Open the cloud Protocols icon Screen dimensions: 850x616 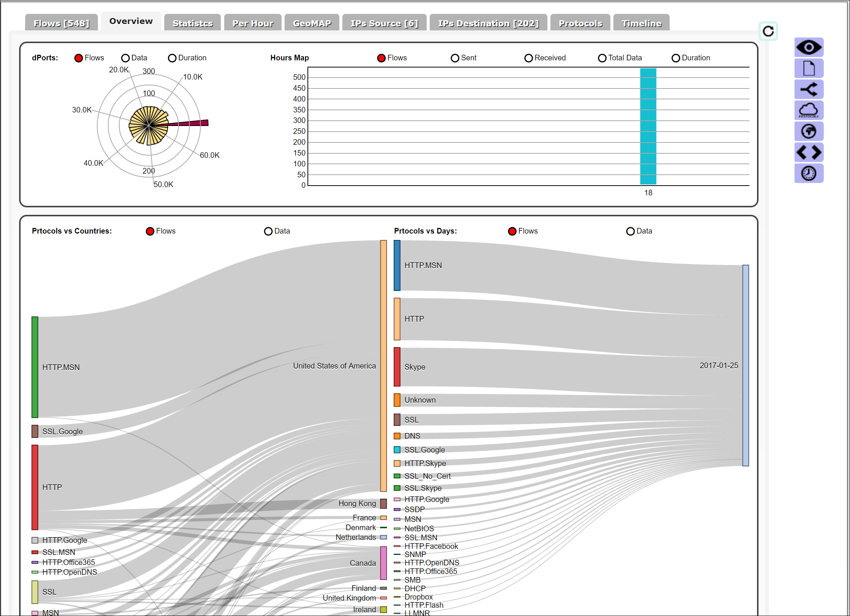[x=809, y=110]
